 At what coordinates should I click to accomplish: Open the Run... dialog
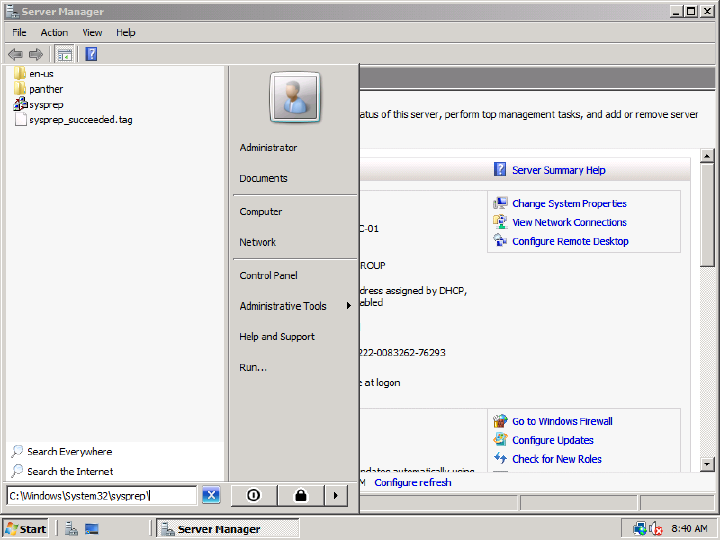253,367
